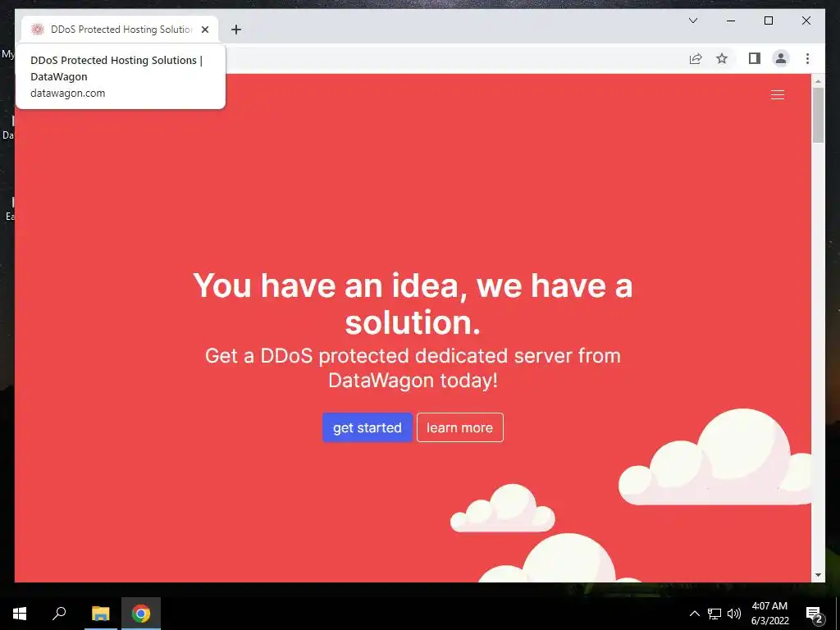
Task: Open a new browser tab
Action: 235,30
